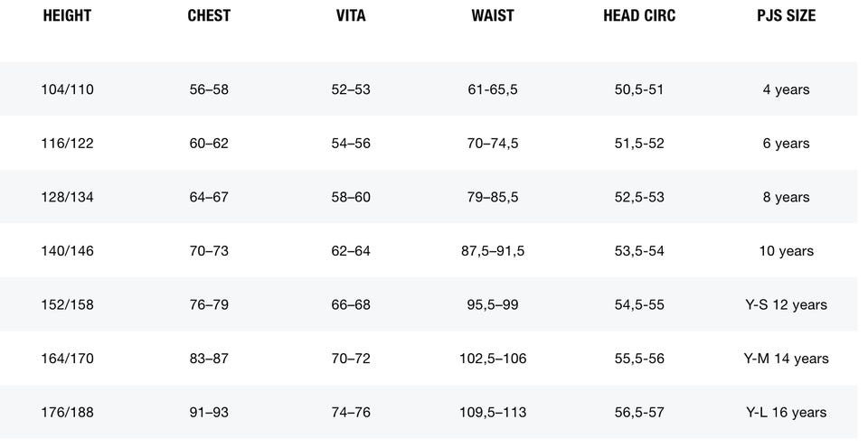Click the HEIGHT column header
Viewport: 868px width, 448px height.
pos(67,16)
